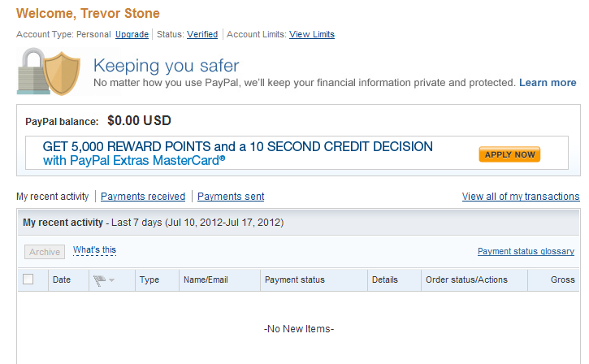Click the Archive button

[x=45, y=252]
